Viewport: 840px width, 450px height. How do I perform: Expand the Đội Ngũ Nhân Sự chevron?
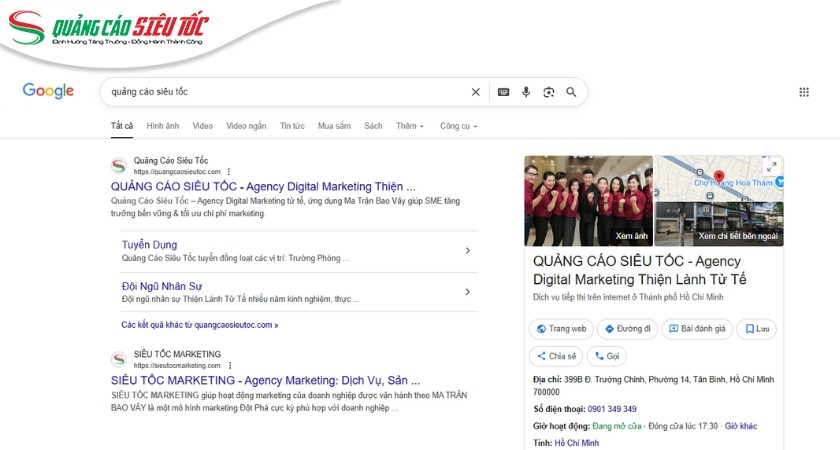(468, 292)
